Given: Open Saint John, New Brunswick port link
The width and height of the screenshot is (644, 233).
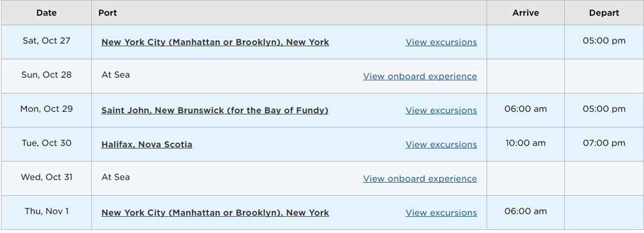Looking at the screenshot, I should pos(215,111).
